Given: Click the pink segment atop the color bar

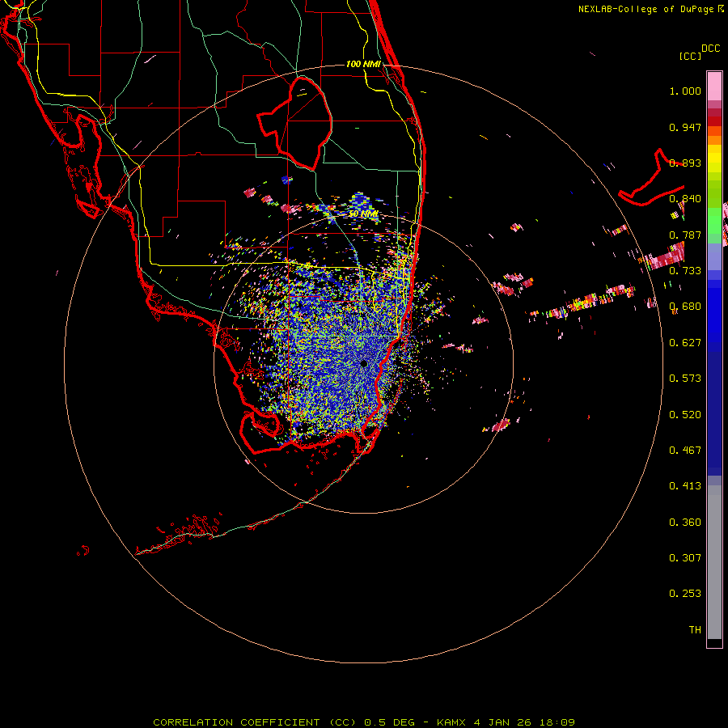Looking at the screenshot, I should [714, 86].
